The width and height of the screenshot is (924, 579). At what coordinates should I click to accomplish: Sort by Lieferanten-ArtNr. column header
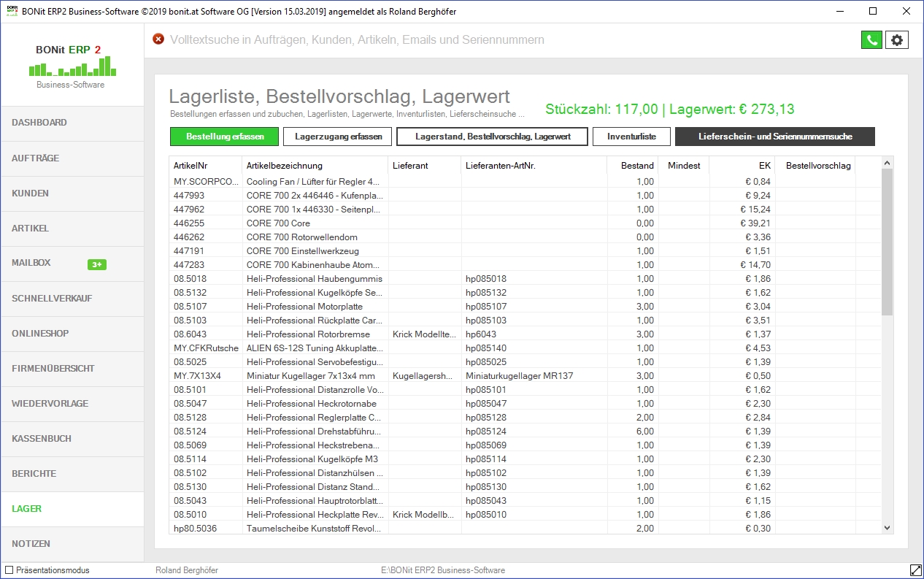[x=534, y=166]
